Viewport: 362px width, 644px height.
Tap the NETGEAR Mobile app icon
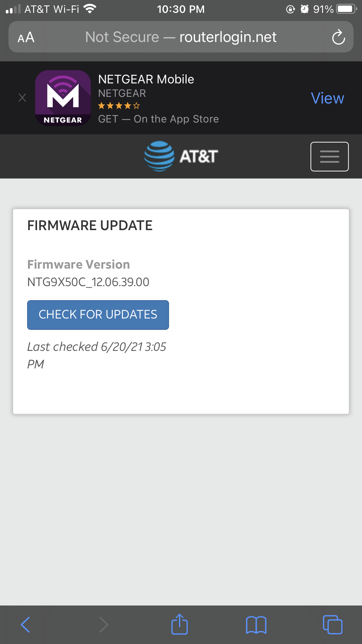63,98
